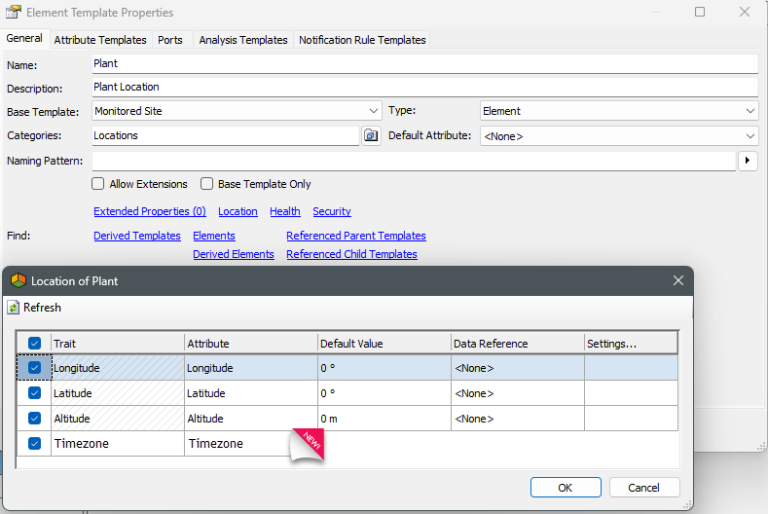
Task: Click the Cancel button
Action: pyautogui.click(x=644, y=488)
